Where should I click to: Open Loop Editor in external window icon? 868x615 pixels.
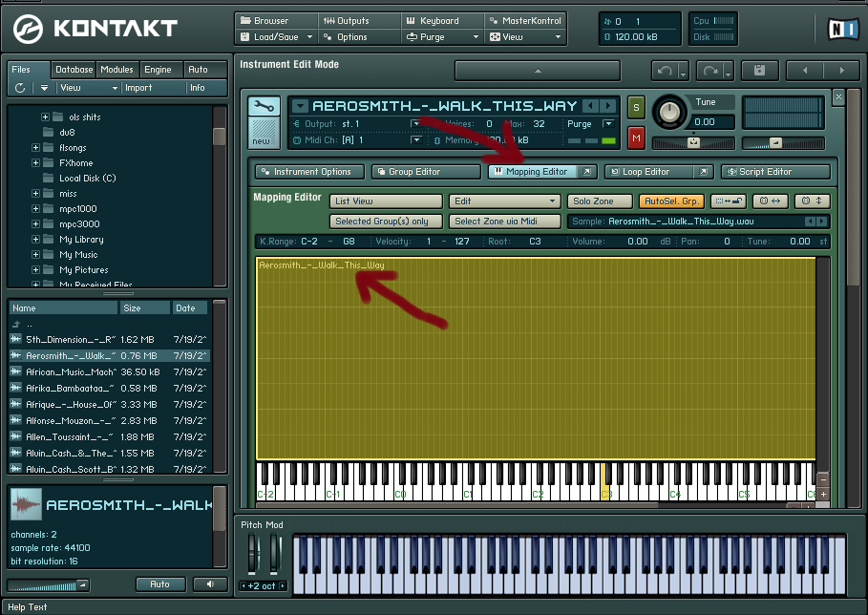click(x=703, y=172)
